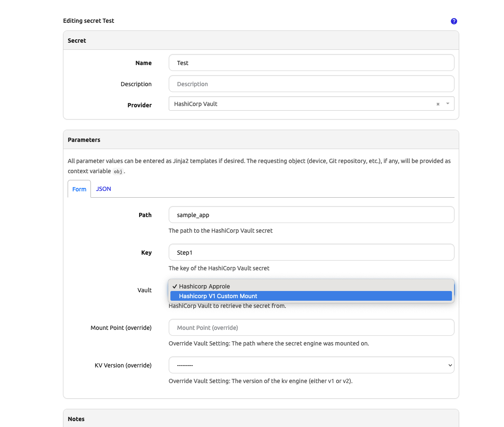
Task: Focus the Description text field
Action: 311,84
